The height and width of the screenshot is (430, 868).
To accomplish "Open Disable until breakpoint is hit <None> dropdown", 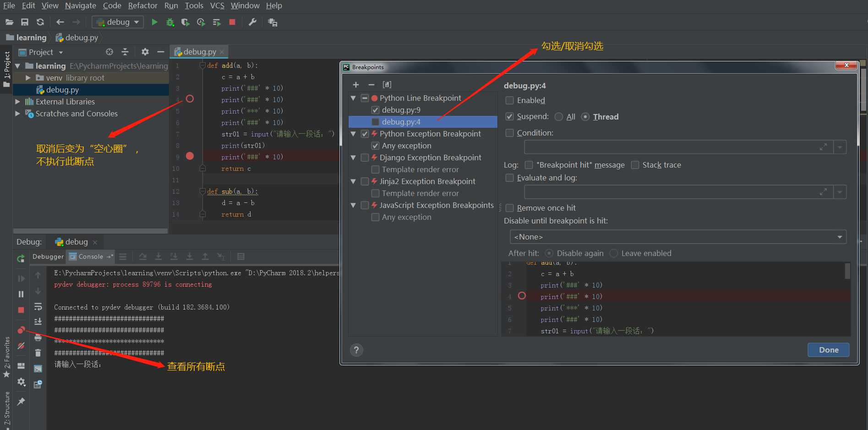I will [678, 237].
